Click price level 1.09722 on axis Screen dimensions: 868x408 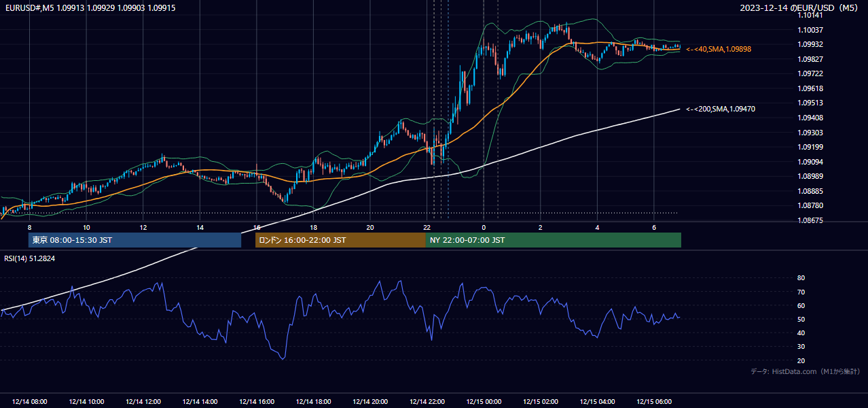[x=811, y=73]
